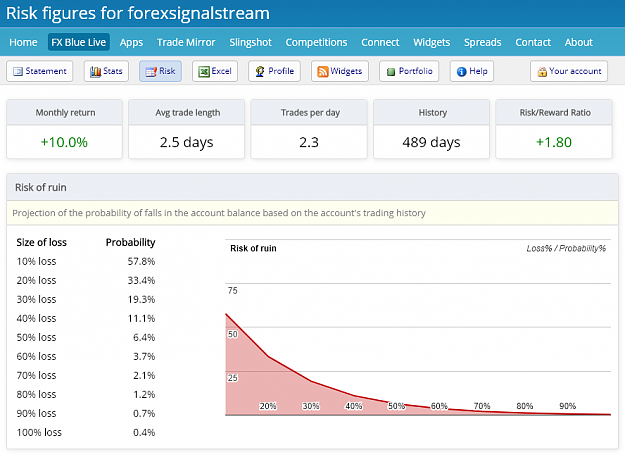The image size is (625, 457).
Task: Select the FX Blue Live tab
Action: (79, 42)
